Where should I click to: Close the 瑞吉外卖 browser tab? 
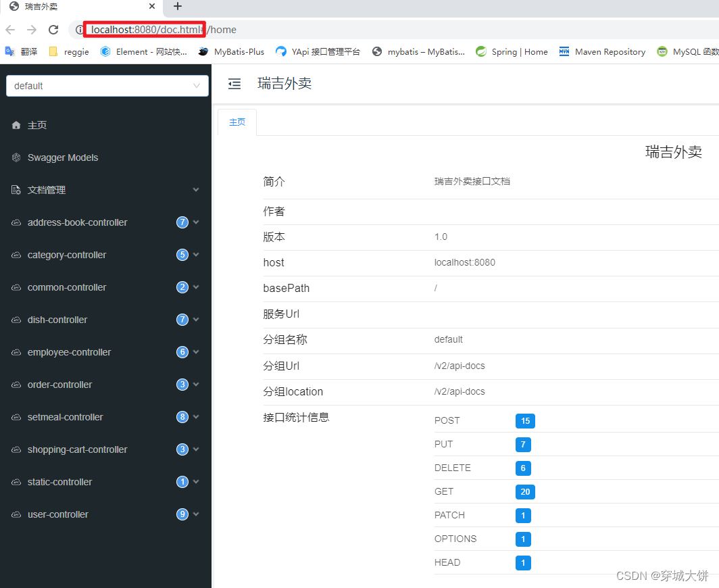click(152, 7)
